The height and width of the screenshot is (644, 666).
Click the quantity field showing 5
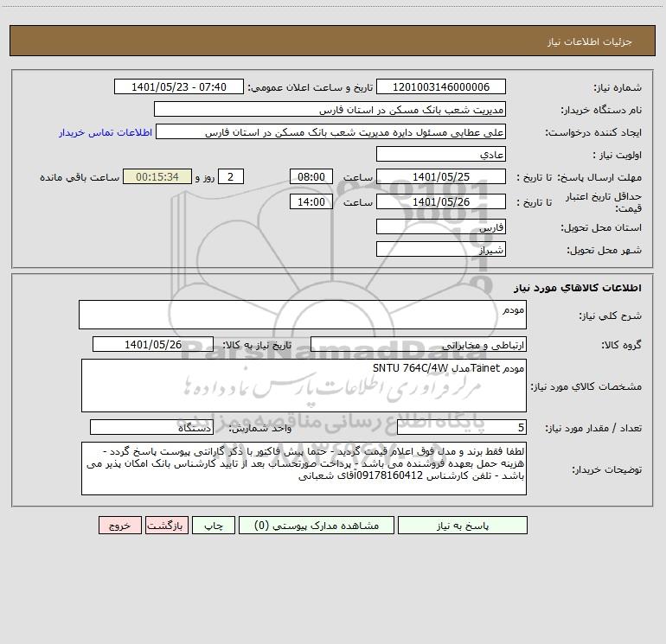[462, 428]
